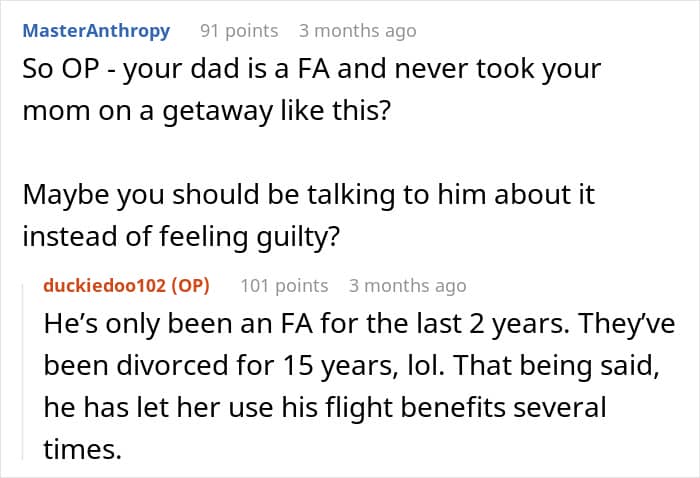This screenshot has width=700, height=478.
Task: Click the 91 points score
Action: [x=239, y=31]
